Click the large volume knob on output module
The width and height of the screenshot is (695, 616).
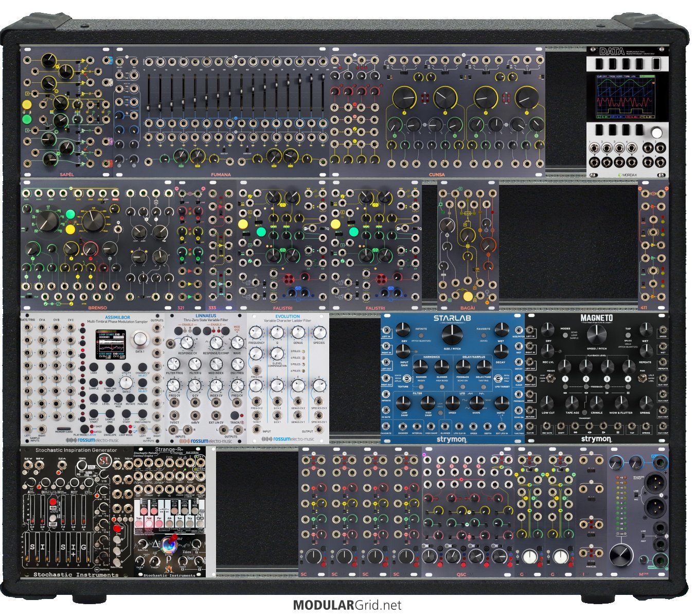click(621, 555)
